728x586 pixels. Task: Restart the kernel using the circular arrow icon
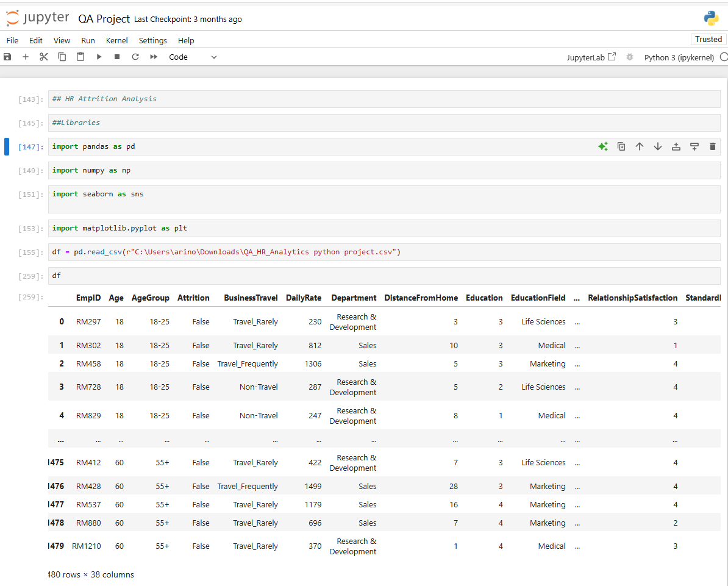135,57
